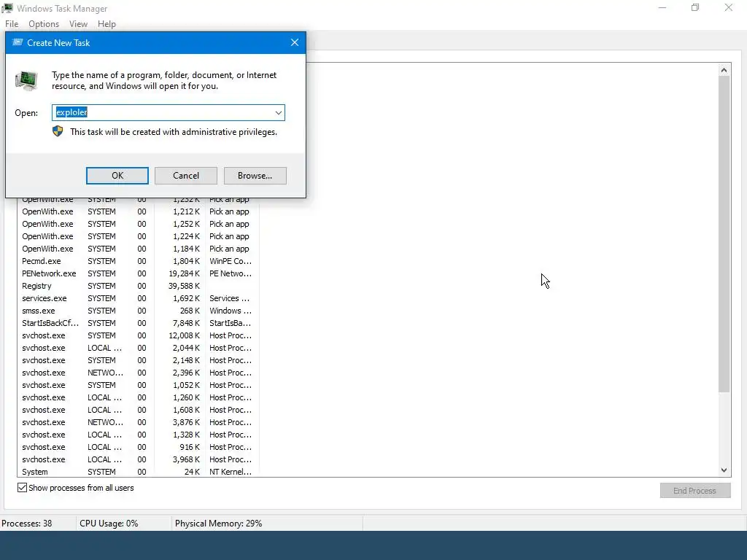Select the smss.exe process row

pyautogui.click(x=138, y=311)
